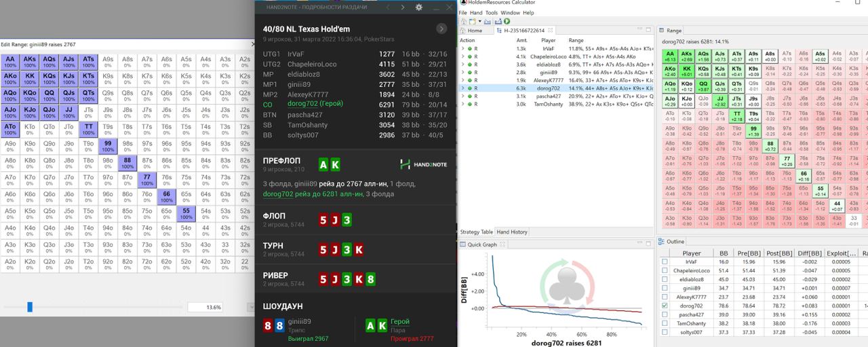Toggle AA cell in Edit Range grid

pyautogui.click(x=10, y=61)
